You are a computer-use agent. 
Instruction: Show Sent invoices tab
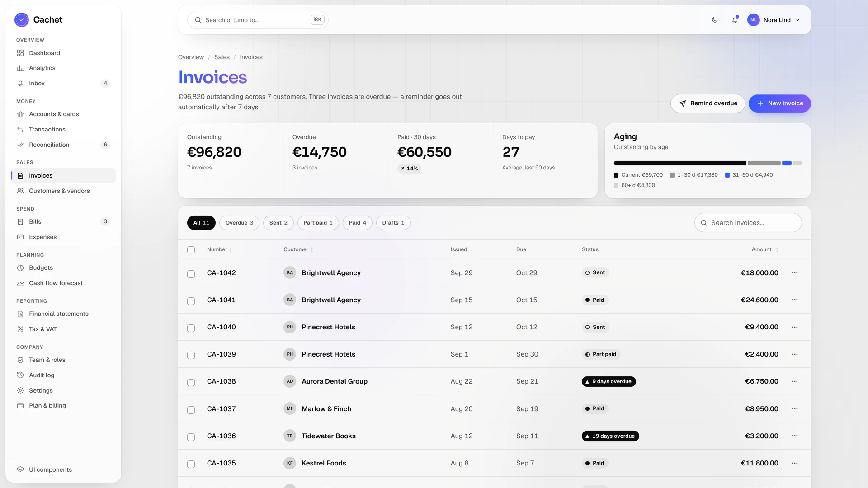pos(278,223)
